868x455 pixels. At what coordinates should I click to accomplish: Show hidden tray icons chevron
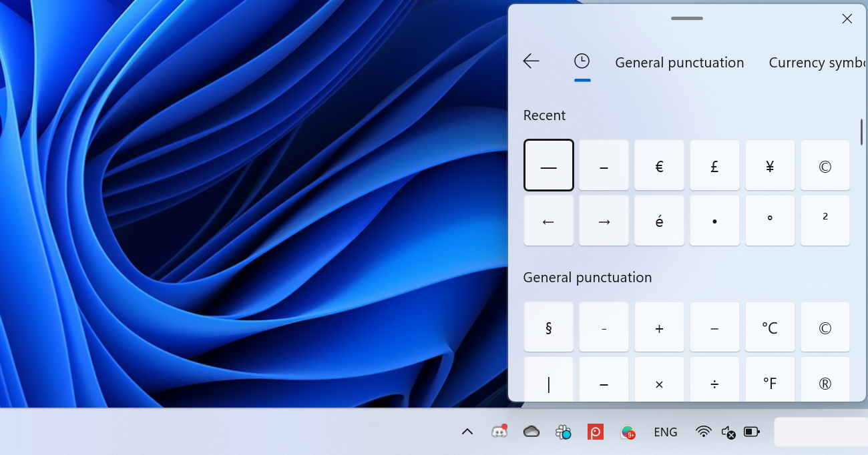[467, 432]
